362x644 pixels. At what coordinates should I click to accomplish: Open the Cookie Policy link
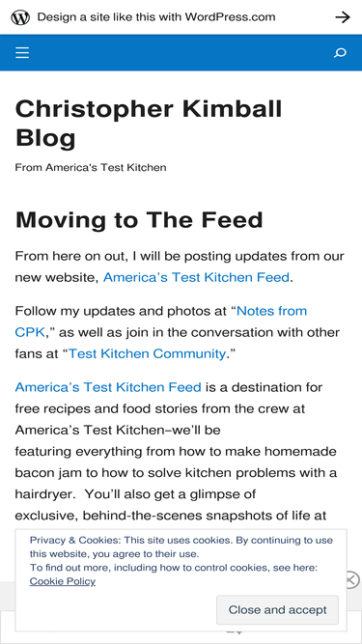click(63, 581)
